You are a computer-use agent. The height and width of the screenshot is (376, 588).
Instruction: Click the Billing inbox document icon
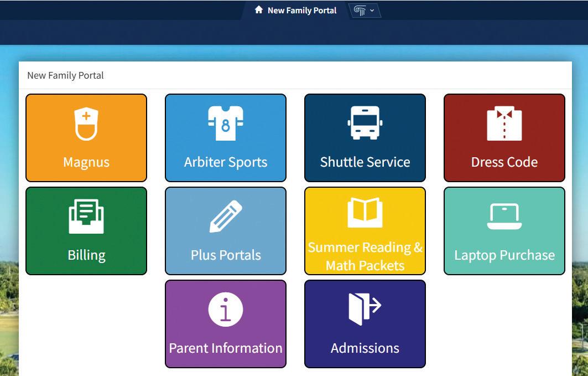[86, 216]
